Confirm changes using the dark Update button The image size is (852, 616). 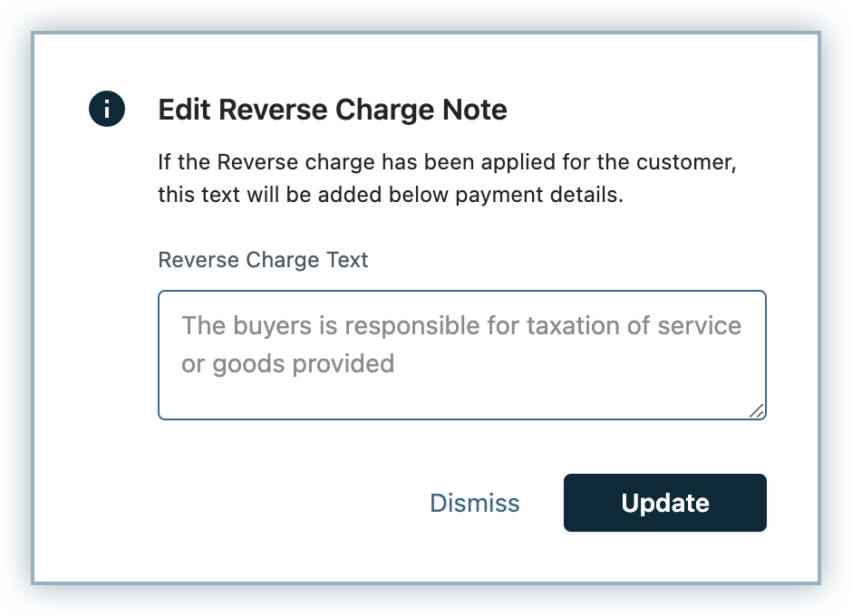[x=664, y=503]
